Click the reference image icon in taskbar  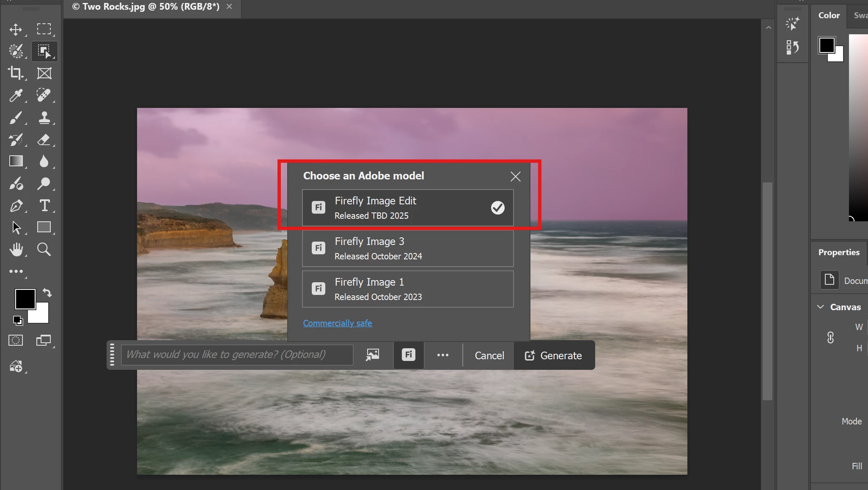tap(372, 355)
